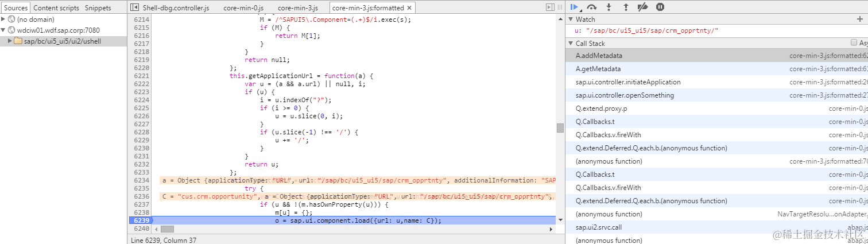The height and width of the screenshot is (244, 868).
Task: Click line number 6237 in gutter
Action: (141, 204)
